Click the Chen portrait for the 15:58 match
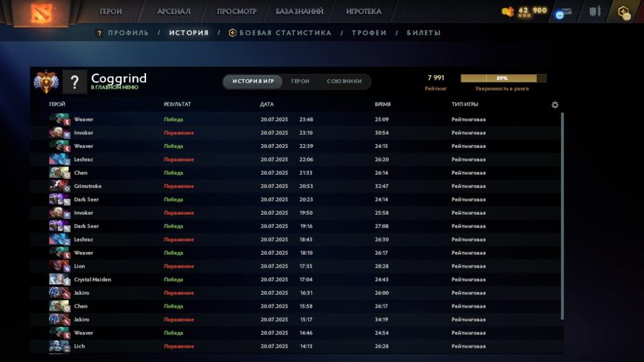The width and height of the screenshot is (644, 362). coord(60,306)
